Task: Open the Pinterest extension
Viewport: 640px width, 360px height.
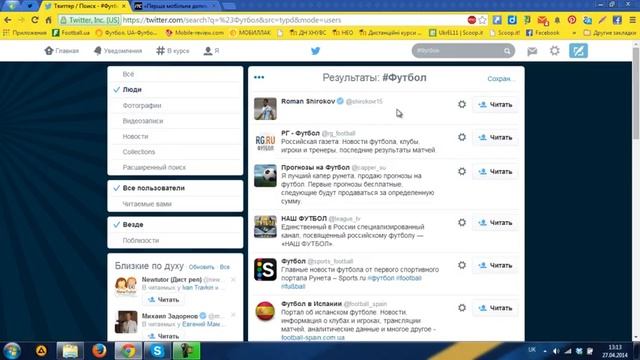Action: point(572,20)
